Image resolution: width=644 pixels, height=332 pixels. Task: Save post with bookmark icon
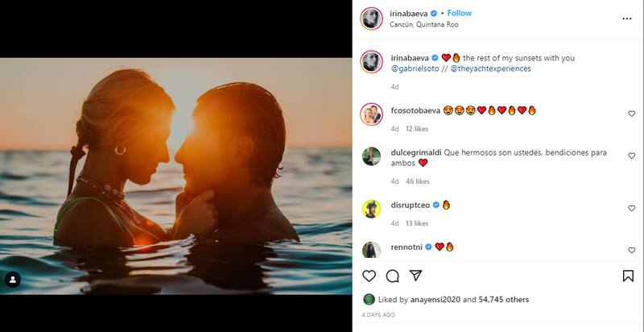[628, 276]
